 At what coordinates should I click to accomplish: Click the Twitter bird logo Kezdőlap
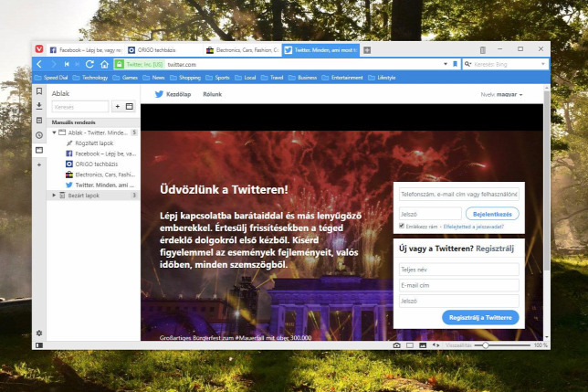pyautogui.click(x=173, y=94)
